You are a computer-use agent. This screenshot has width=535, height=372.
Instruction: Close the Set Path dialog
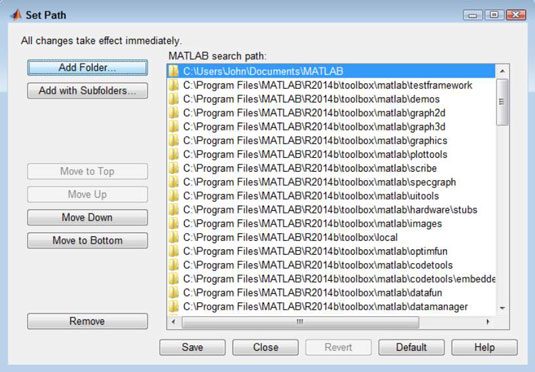pos(265,347)
